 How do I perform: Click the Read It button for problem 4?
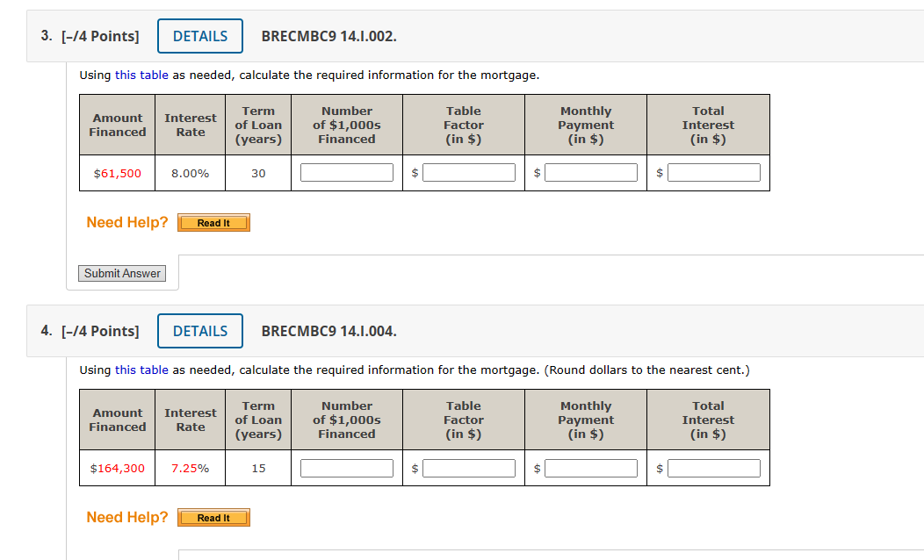tap(213, 517)
